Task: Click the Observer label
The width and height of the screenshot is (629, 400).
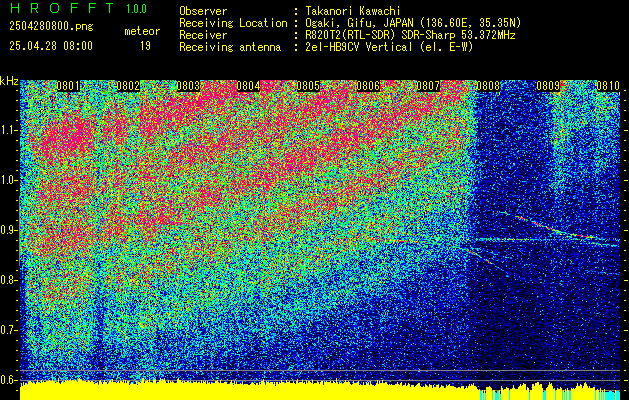Action: (203, 11)
